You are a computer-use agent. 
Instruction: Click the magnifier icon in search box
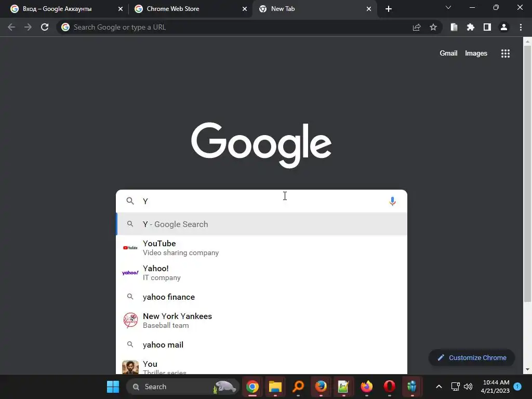(x=130, y=201)
